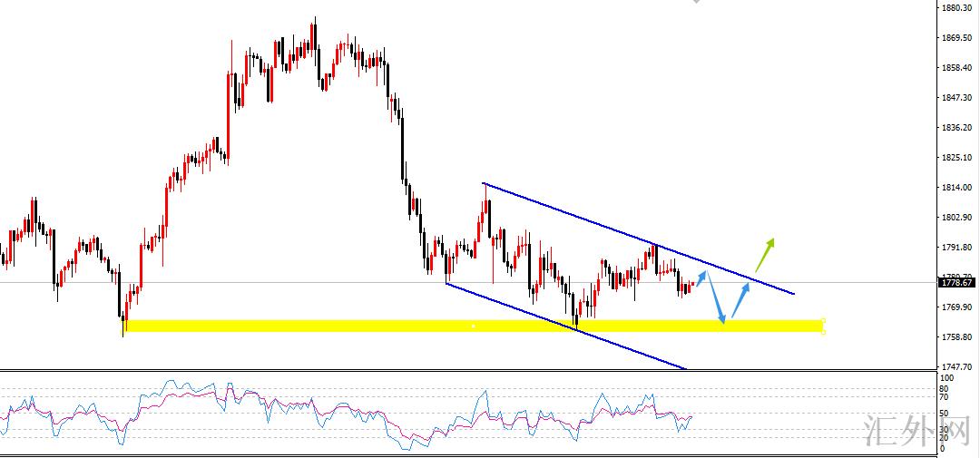The image size is (980, 458).
Task: Click the 1814.00 price axis value
Action: (x=957, y=188)
